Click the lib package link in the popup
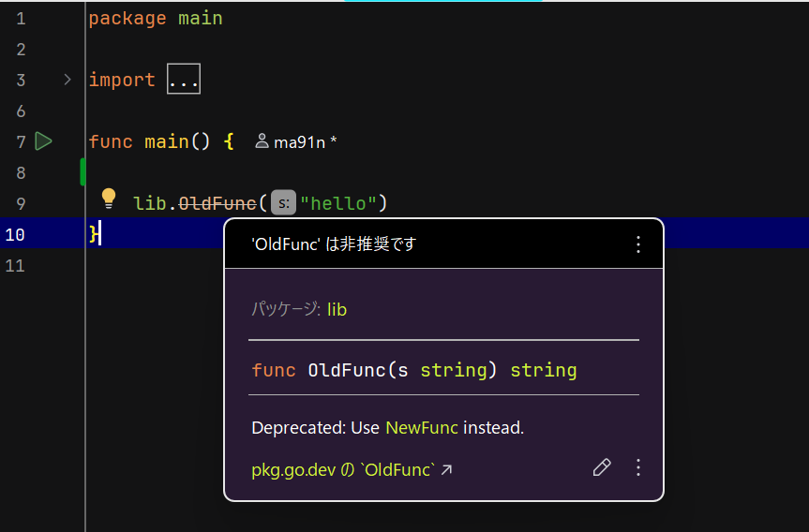Screen dimensions: 809x532 tap(337, 309)
